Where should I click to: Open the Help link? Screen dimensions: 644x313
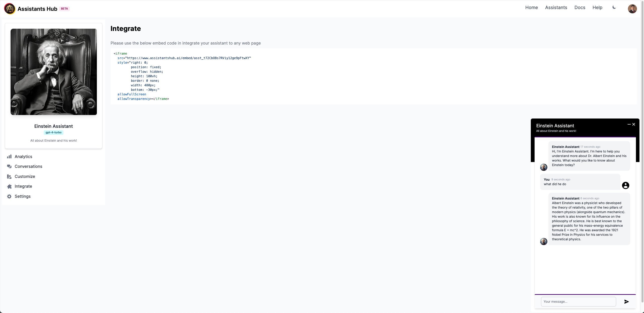597,8
